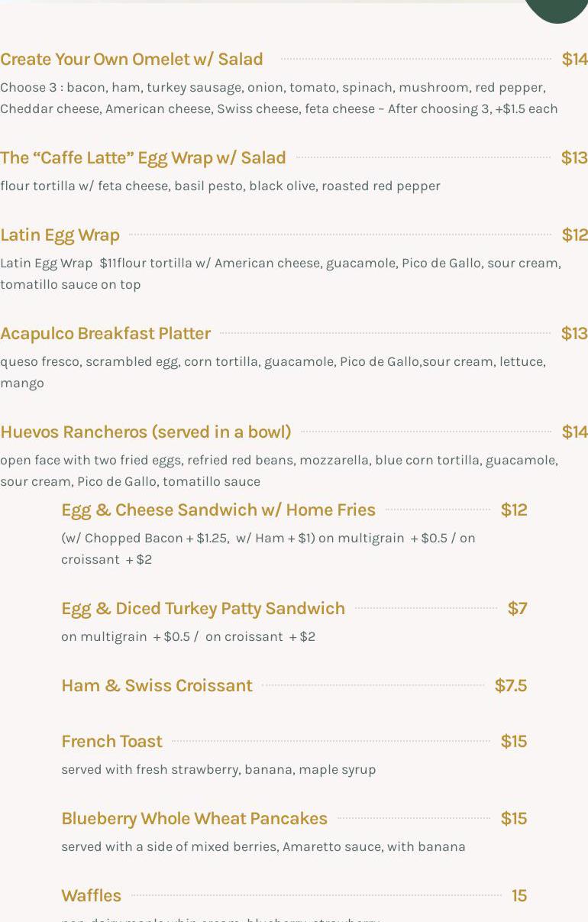Click the omelet ingredient choices description
Screen dimensions: 588x922
279,98
